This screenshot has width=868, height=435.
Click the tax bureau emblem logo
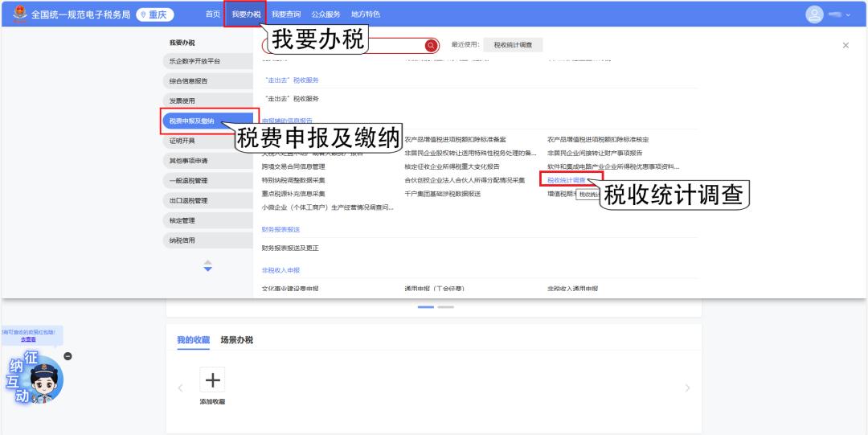(19, 14)
